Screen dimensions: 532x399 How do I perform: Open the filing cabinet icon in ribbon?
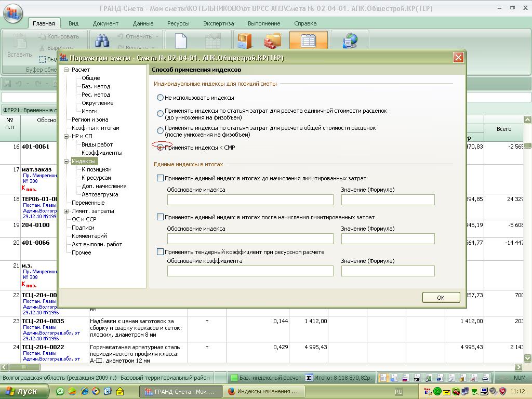245,41
